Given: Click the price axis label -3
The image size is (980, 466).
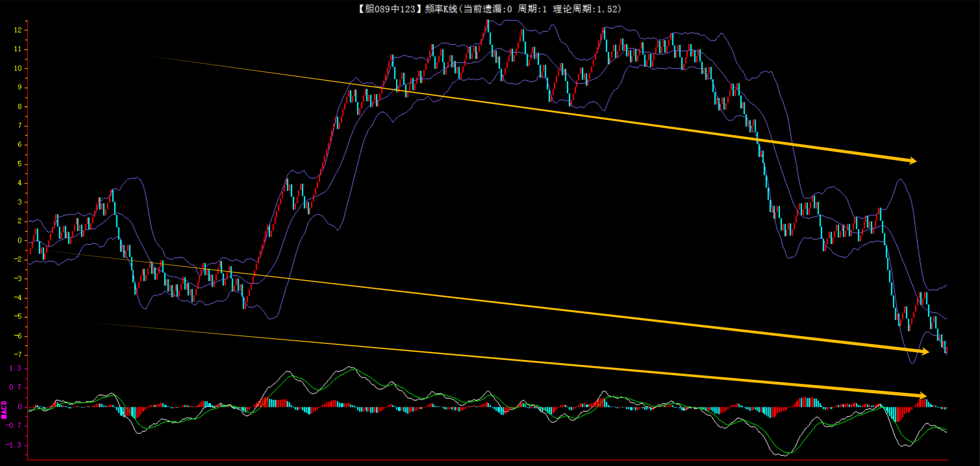Looking at the screenshot, I should (18, 278).
